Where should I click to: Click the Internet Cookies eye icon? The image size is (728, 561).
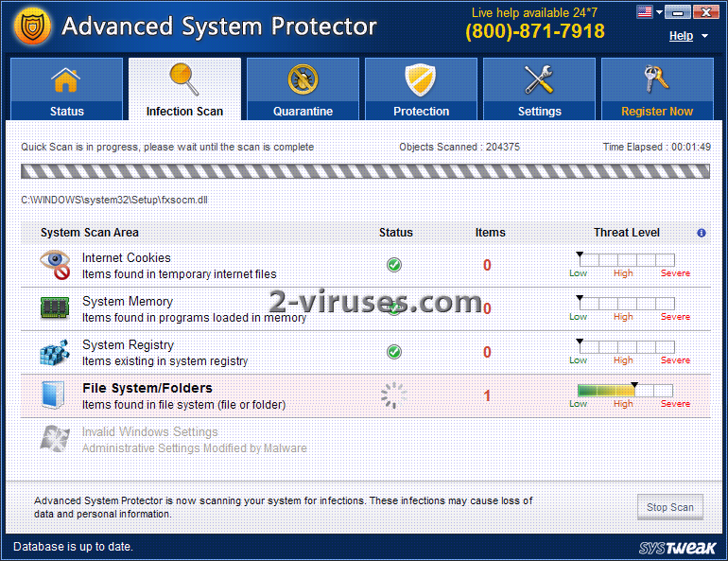pyautogui.click(x=55, y=265)
